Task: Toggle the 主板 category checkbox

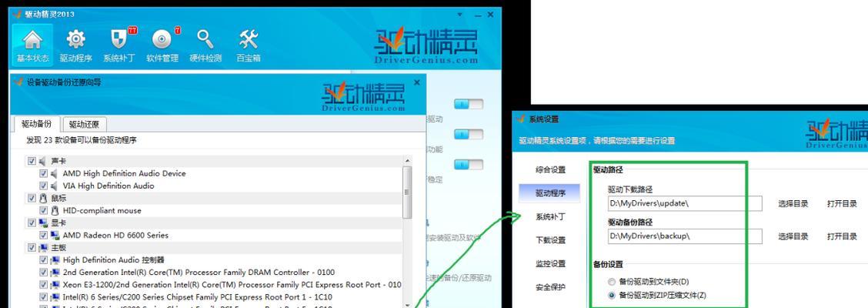Action: click(x=32, y=248)
